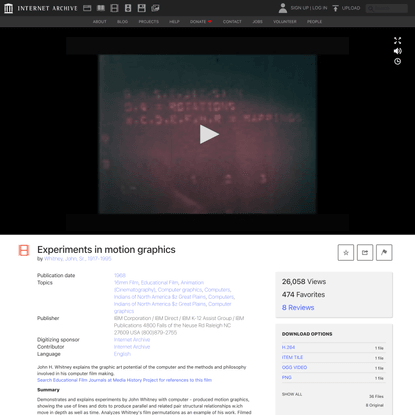This screenshot has width=415, height=415.
Task: Open the 8 Reviews link
Action: point(298,307)
